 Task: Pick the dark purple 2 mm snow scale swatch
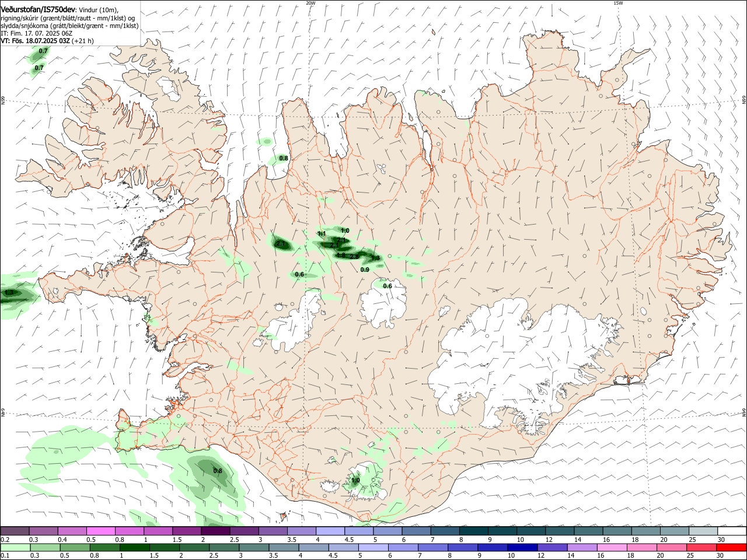[215, 531]
